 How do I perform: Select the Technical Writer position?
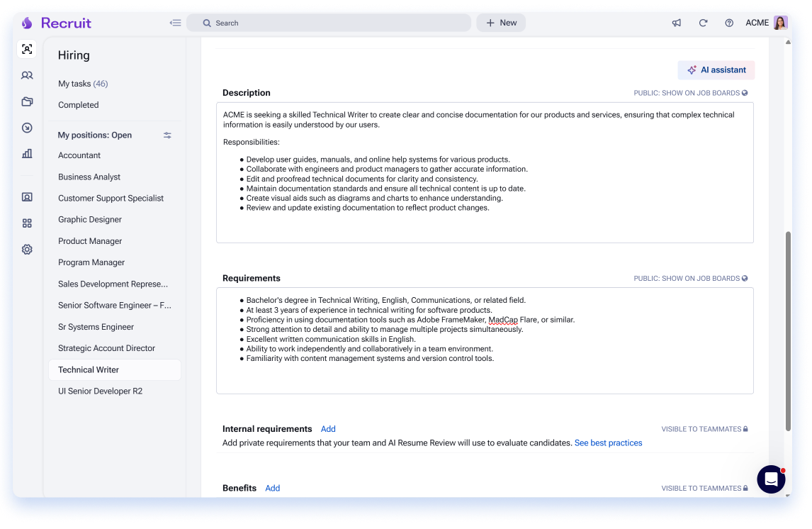(x=115, y=370)
